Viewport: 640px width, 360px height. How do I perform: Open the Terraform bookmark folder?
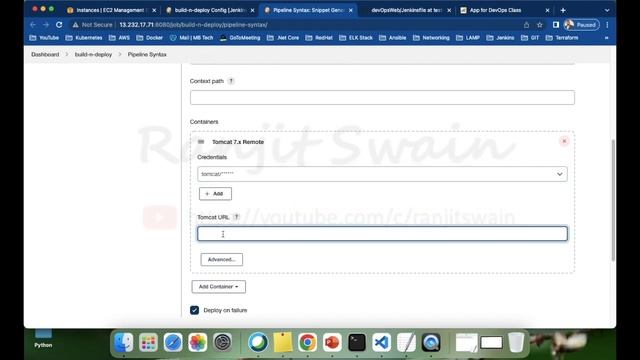(x=562, y=38)
